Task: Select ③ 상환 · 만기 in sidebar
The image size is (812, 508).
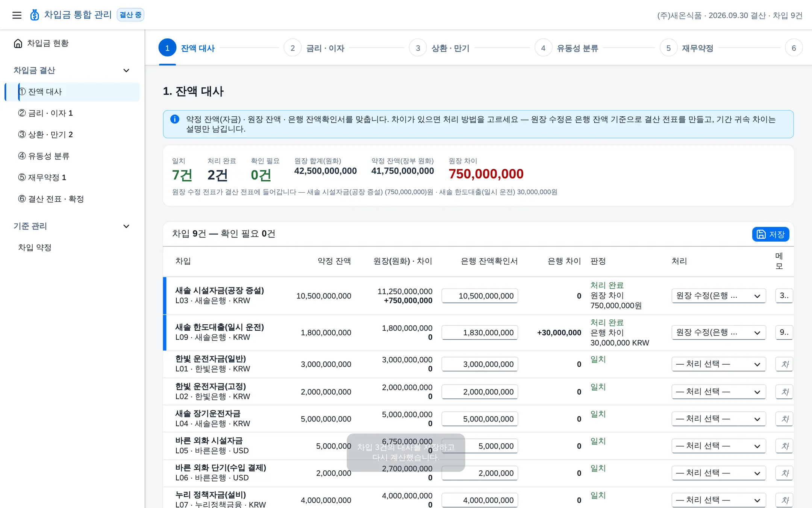Action: 72,135
